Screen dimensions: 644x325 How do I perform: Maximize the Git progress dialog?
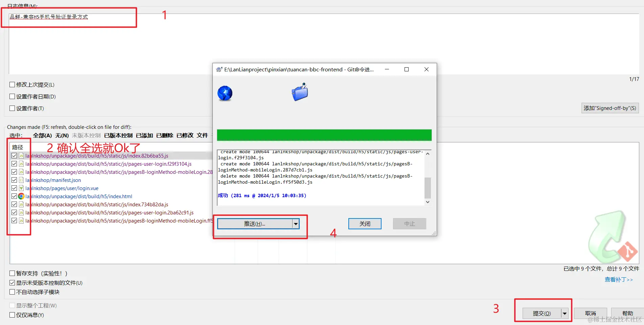pos(407,69)
